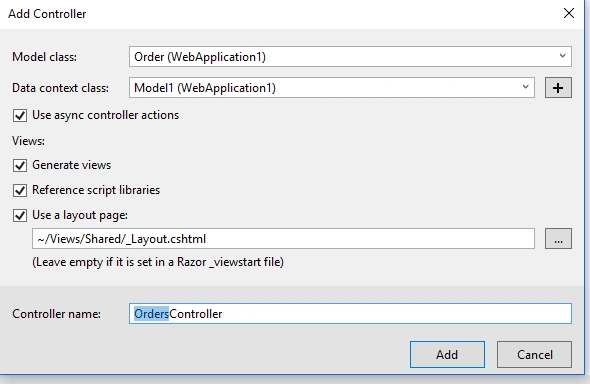Click the Add button
Viewport: 590px width, 384px height.
coord(447,354)
